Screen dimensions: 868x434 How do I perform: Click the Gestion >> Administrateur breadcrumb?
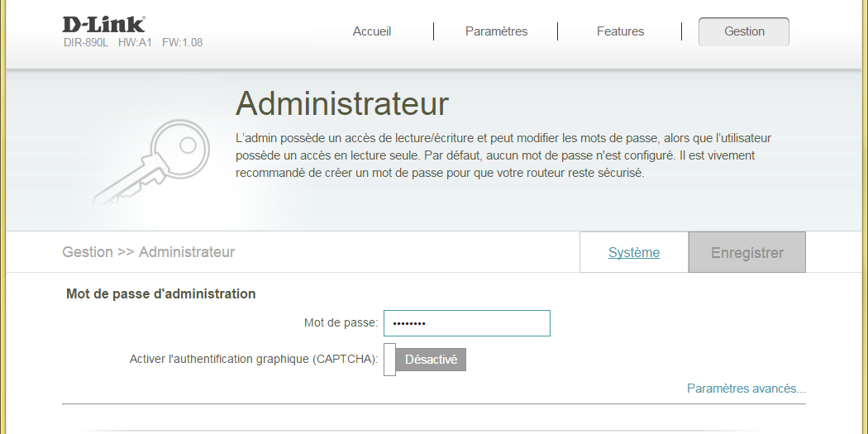(x=149, y=252)
